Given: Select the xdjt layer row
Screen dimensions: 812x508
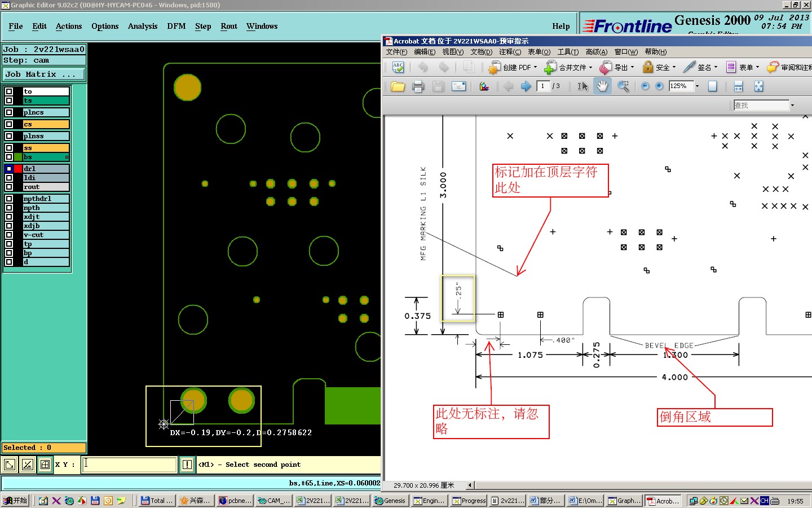Looking at the screenshot, I should pyautogui.click(x=46, y=217).
